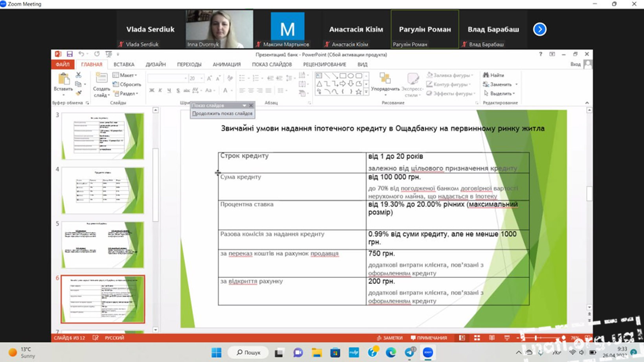
Task: Open the ВИД view tab
Action: pos(362,64)
